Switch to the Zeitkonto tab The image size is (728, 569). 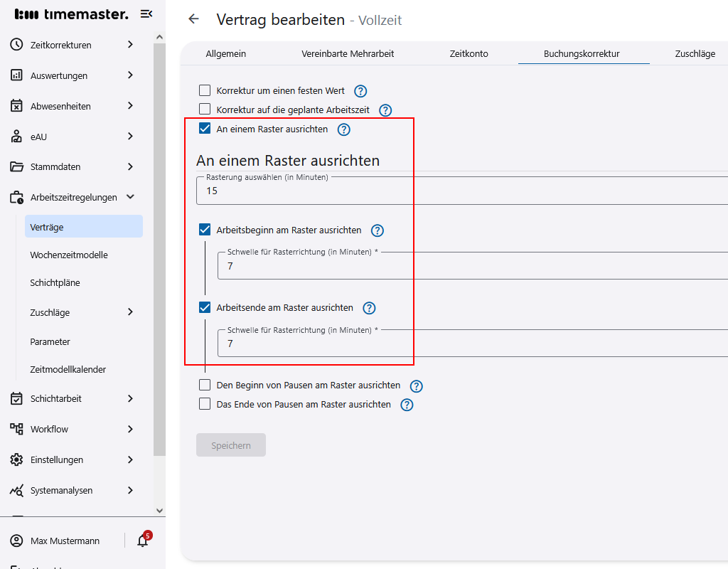pos(469,53)
